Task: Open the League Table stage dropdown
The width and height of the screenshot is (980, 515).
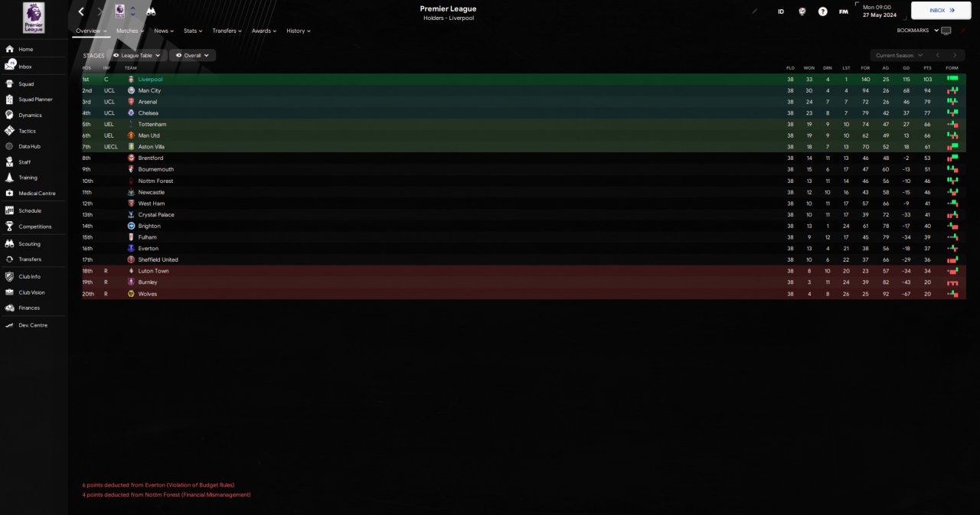Action: (138, 55)
